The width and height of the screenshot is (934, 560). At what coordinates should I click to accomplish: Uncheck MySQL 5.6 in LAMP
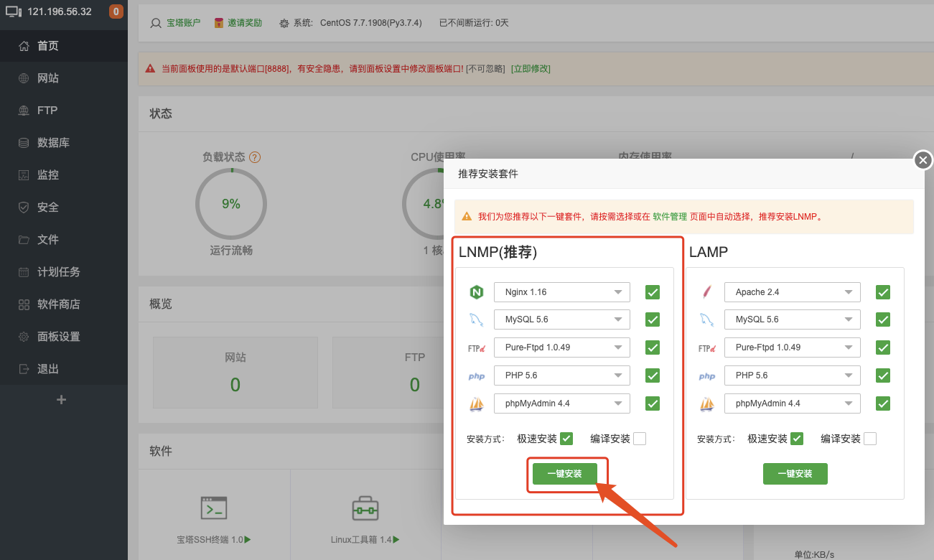[883, 319]
